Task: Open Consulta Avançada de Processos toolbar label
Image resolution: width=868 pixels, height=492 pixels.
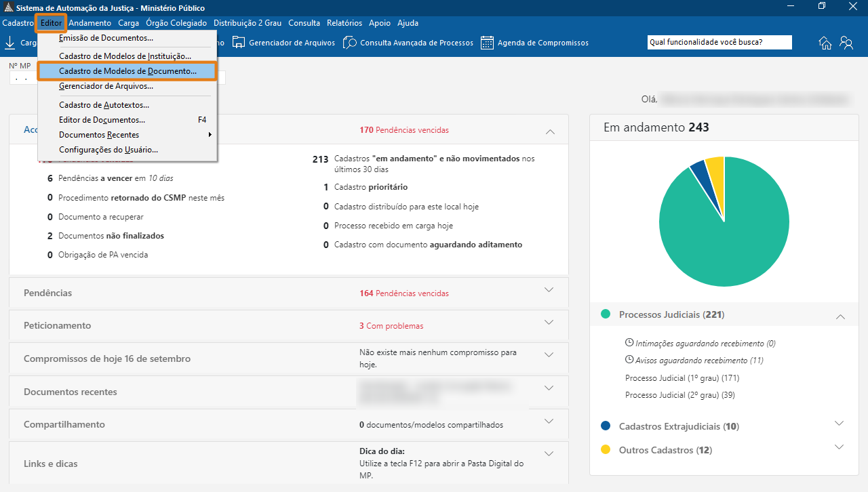Action: click(x=416, y=43)
